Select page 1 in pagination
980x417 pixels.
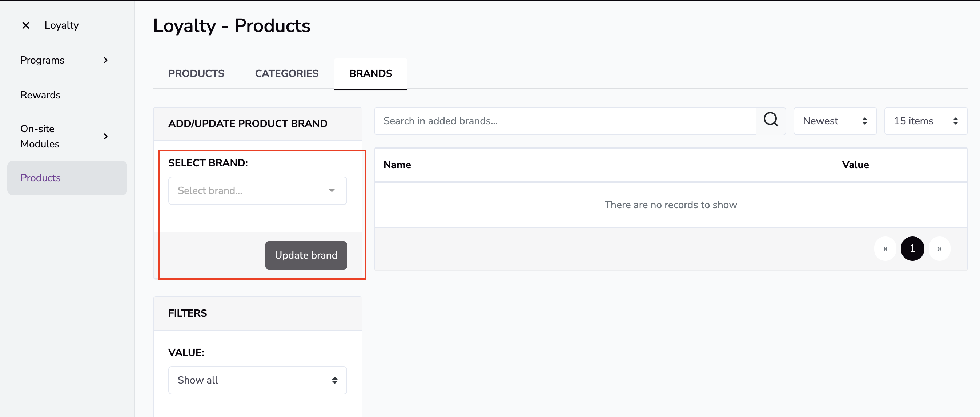(x=912, y=248)
